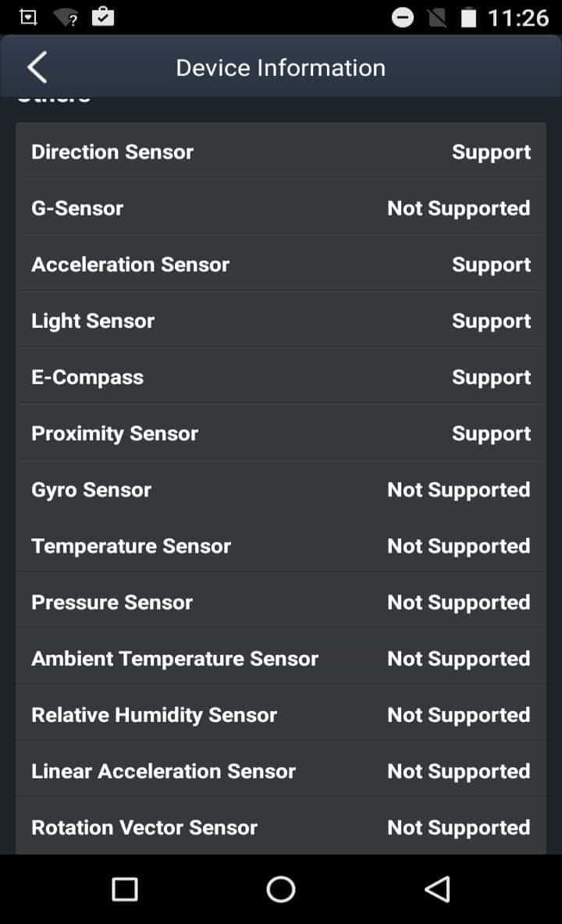
Task: Select the E-Compass row
Action: [x=281, y=377]
